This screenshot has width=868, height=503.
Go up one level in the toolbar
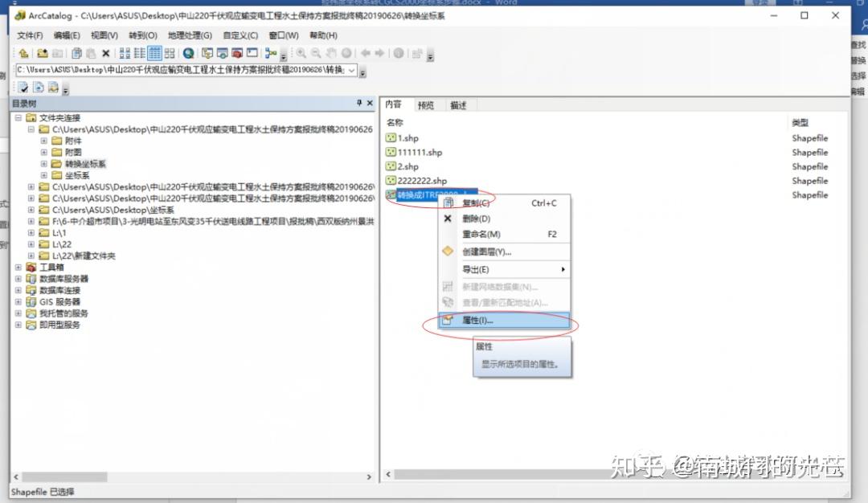(23, 53)
